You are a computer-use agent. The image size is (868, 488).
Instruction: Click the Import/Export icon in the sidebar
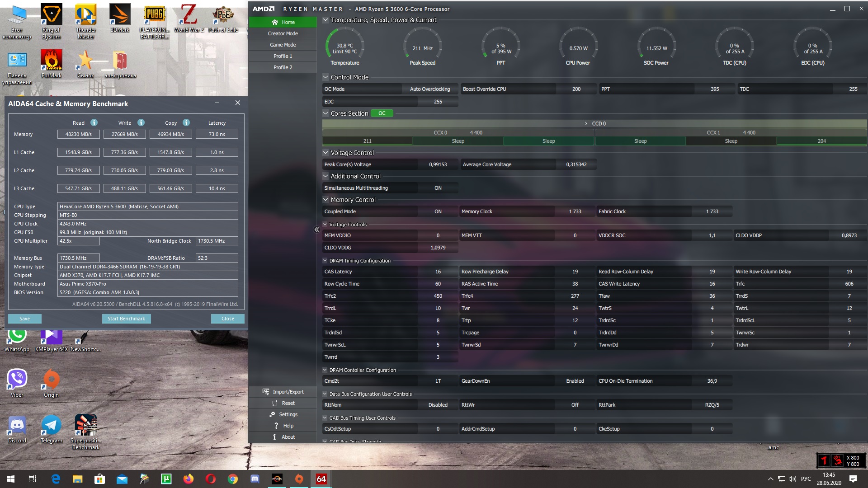coord(266,392)
